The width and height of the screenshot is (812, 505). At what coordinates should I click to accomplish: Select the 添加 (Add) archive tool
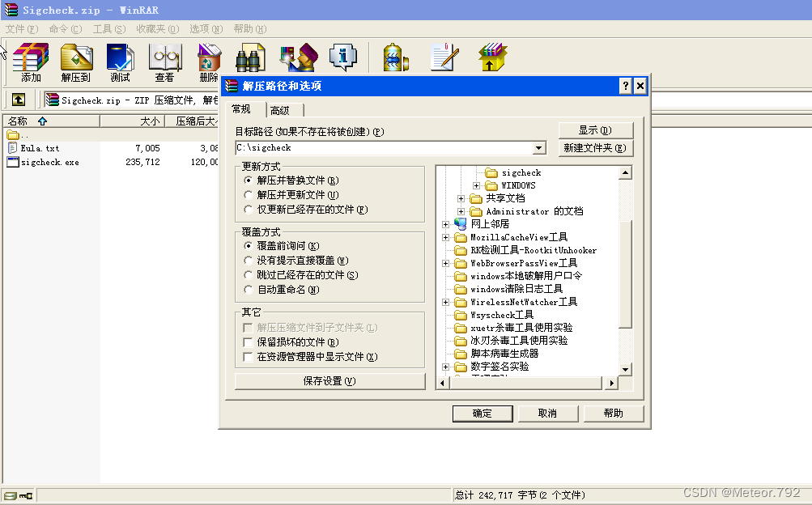coord(30,57)
